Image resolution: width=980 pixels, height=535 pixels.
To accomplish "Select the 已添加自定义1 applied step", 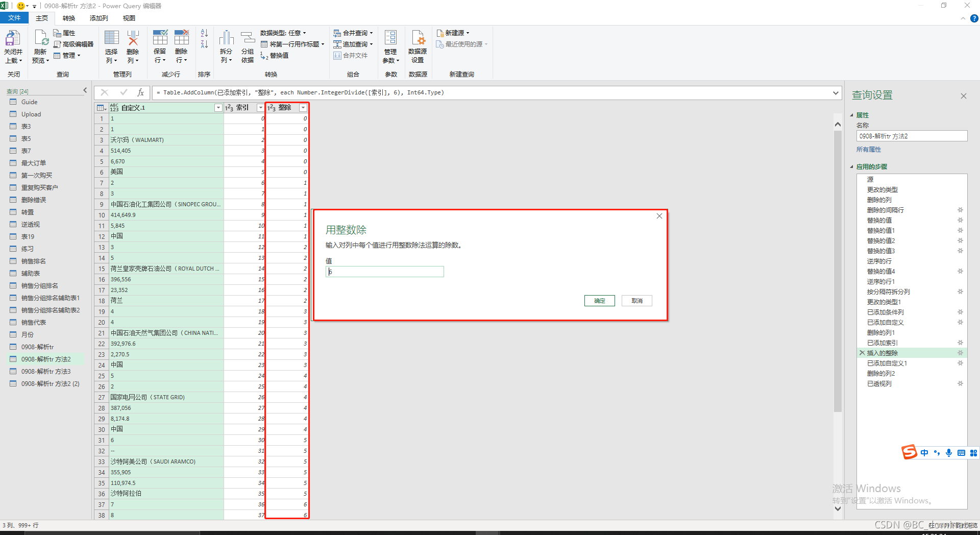I will (x=887, y=363).
